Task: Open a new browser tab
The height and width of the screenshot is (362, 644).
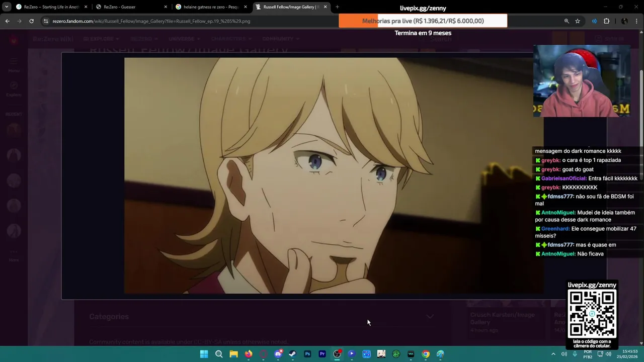Action: click(x=337, y=7)
